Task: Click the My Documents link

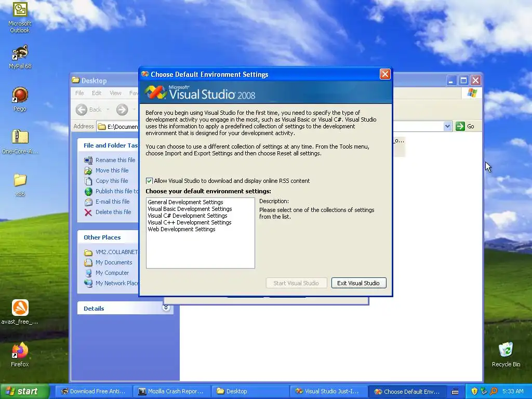Action: (114, 262)
